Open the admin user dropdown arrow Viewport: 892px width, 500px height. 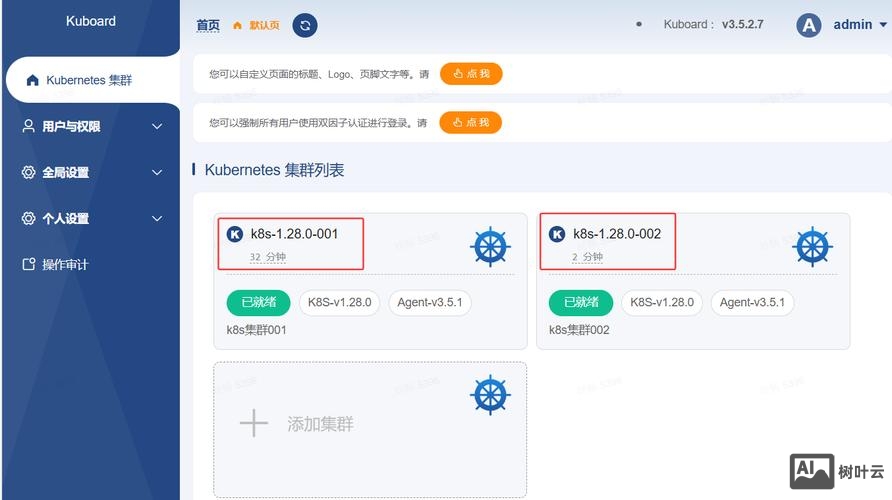tap(883, 25)
